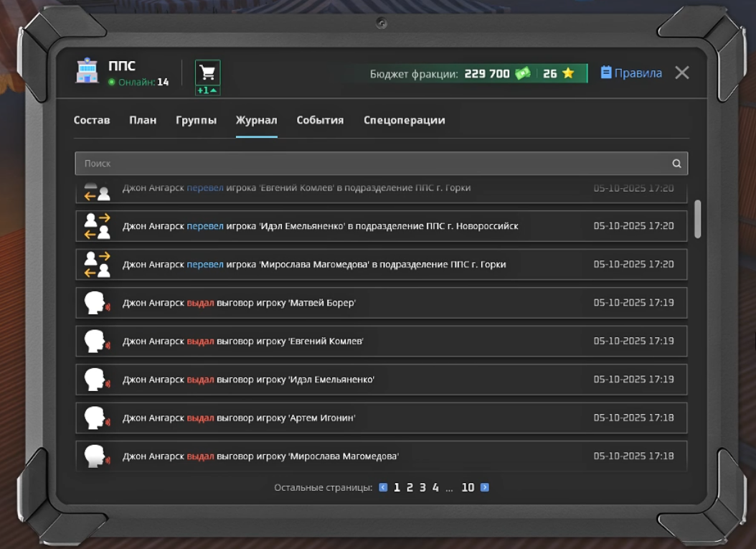Click the faction rating star icon
The image size is (756, 549).
pyautogui.click(x=568, y=74)
